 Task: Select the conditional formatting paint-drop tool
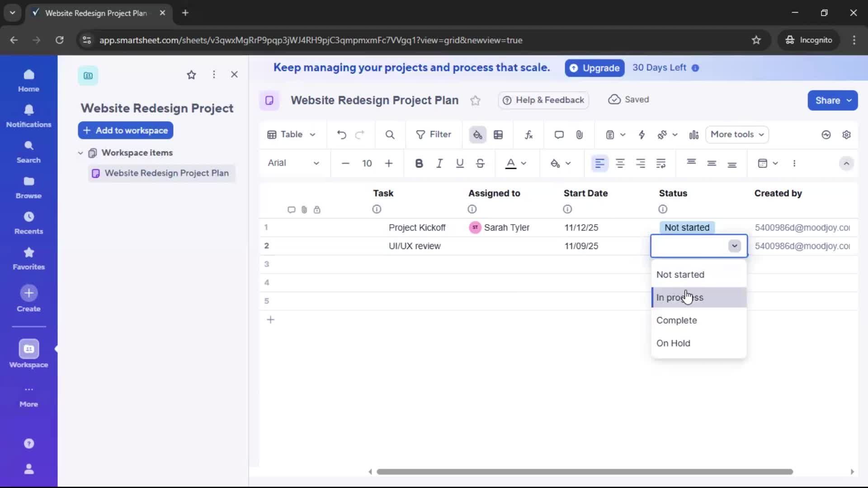pos(478,134)
